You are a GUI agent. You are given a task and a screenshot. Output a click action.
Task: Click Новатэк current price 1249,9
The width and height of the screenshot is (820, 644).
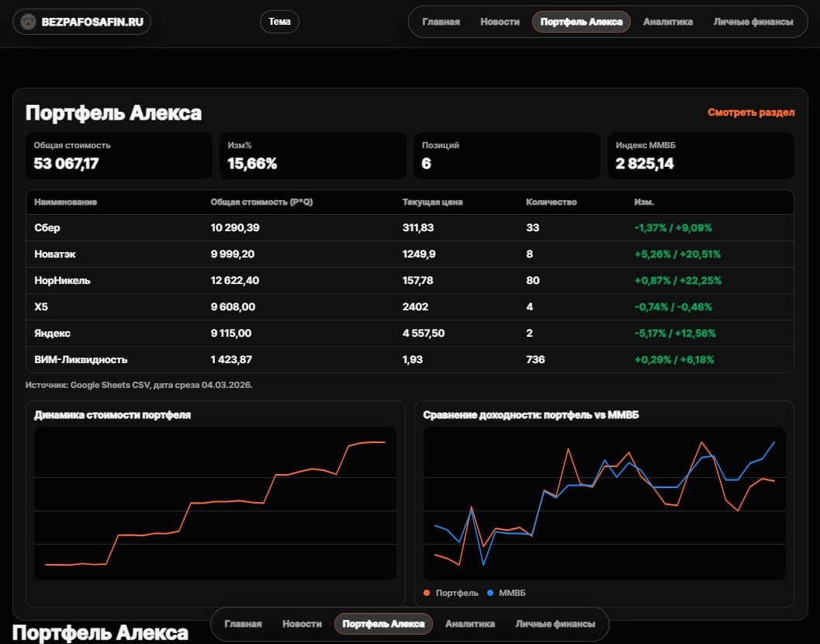pos(419,254)
